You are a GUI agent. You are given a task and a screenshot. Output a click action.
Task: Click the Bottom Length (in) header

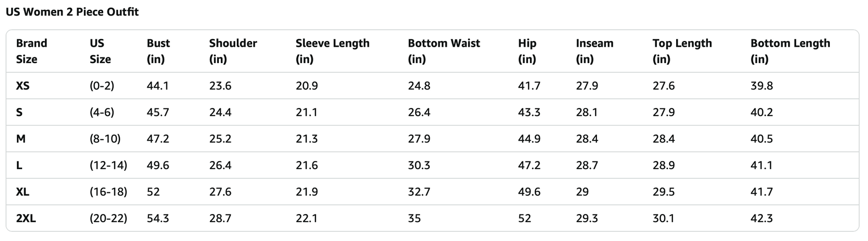pyautogui.click(x=790, y=51)
